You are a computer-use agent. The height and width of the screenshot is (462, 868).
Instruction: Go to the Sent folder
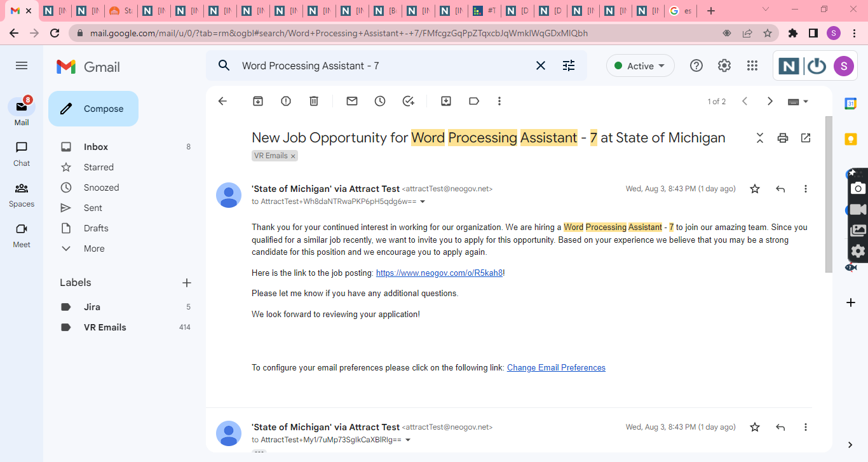[93, 208]
